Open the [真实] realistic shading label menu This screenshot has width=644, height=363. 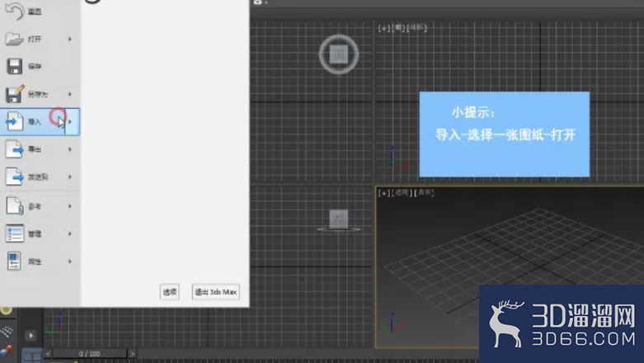click(x=425, y=192)
